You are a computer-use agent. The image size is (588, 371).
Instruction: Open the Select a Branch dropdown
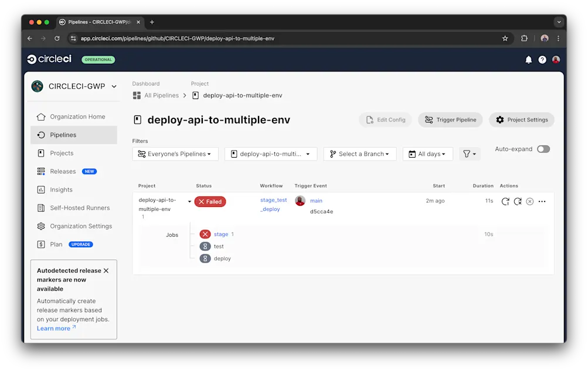point(359,154)
